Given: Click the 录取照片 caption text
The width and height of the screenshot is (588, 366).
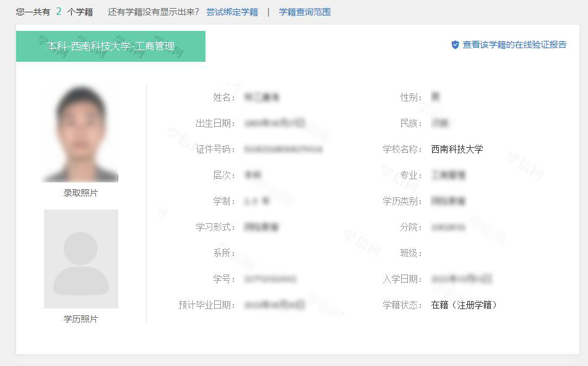Looking at the screenshot, I should (80, 193).
